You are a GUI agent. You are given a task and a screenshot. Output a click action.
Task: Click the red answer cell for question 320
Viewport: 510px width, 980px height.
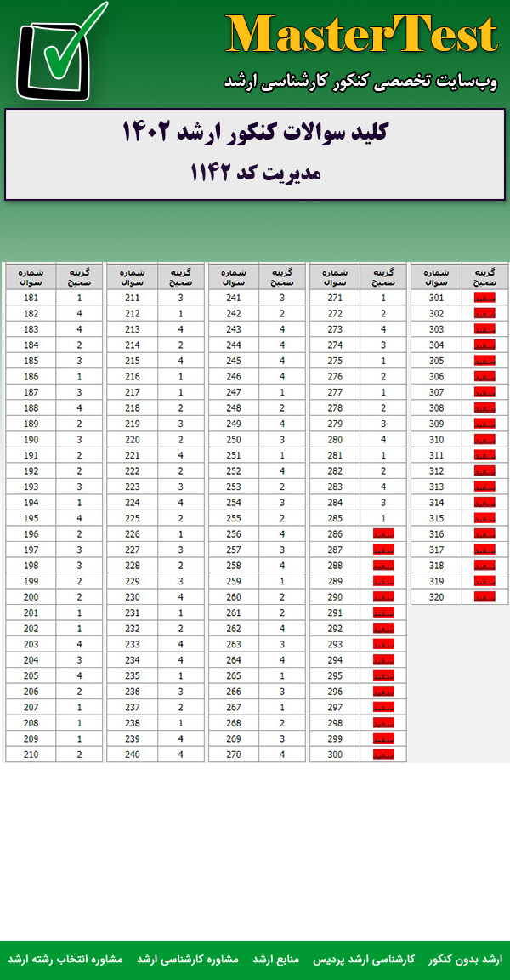pyautogui.click(x=484, y=596)
